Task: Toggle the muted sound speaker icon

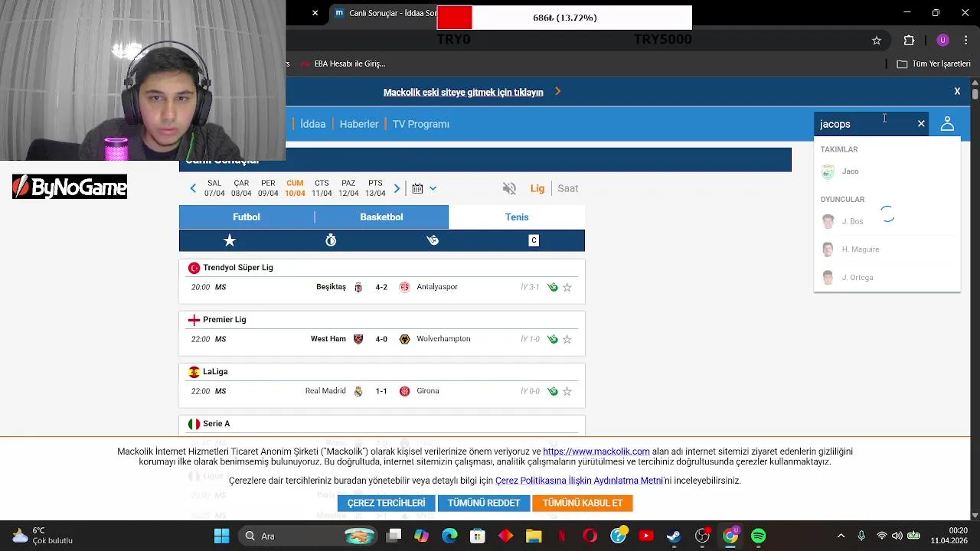Action: click(x=509, y=188)
